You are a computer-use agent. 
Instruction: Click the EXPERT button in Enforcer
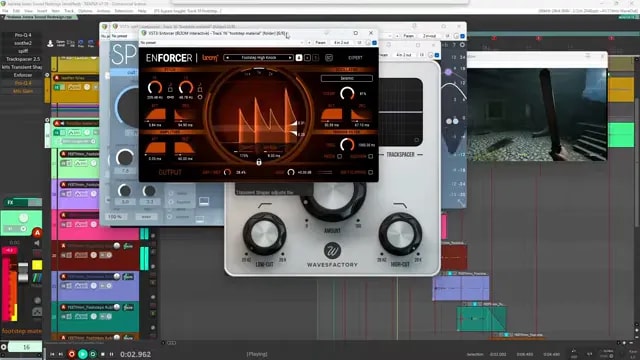(355, 58)
